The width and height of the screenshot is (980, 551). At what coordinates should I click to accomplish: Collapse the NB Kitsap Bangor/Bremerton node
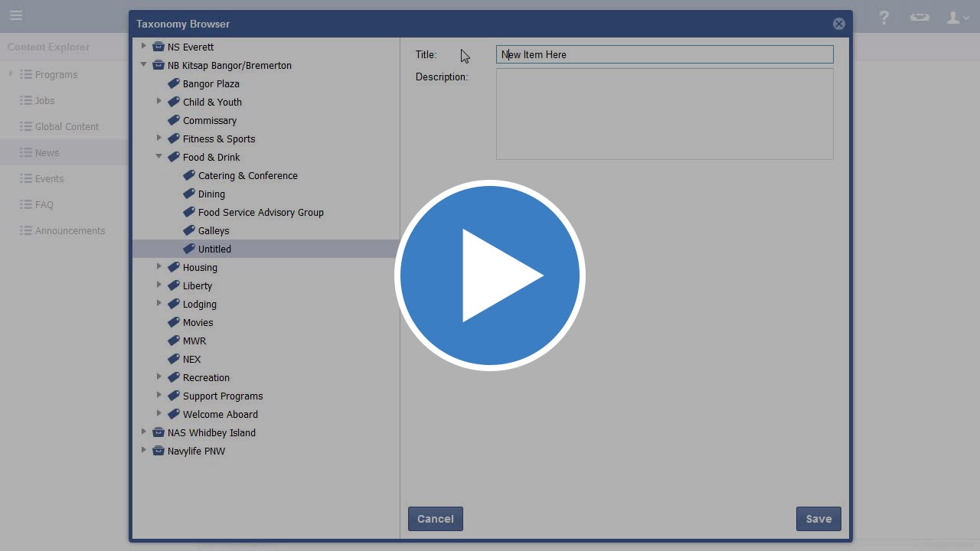coord(144,65)
